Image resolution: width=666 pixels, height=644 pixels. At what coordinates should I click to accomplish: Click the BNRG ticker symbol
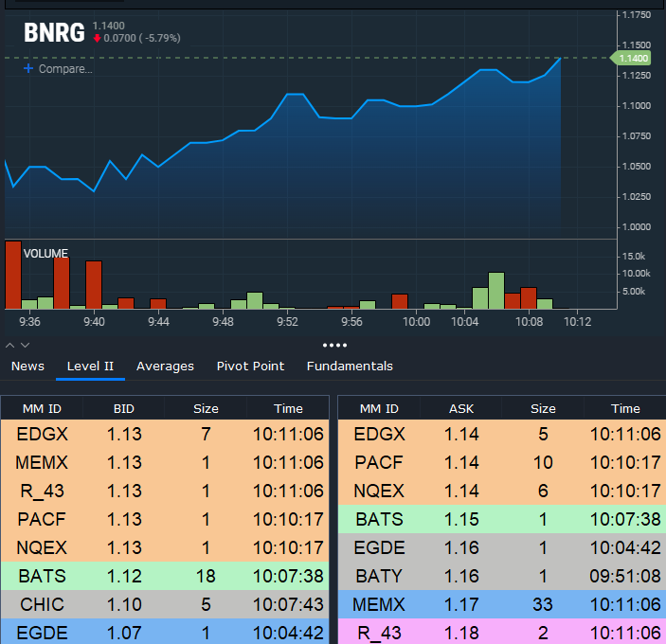(54, 32)
